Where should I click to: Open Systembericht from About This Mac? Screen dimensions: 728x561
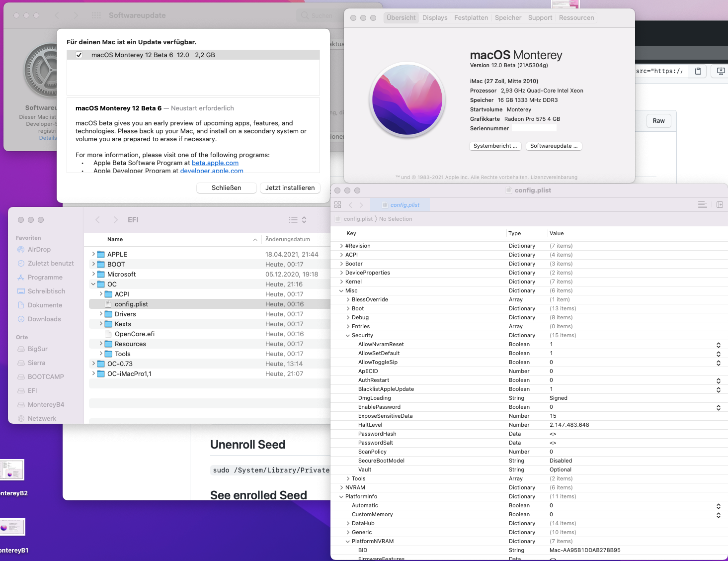495,146
